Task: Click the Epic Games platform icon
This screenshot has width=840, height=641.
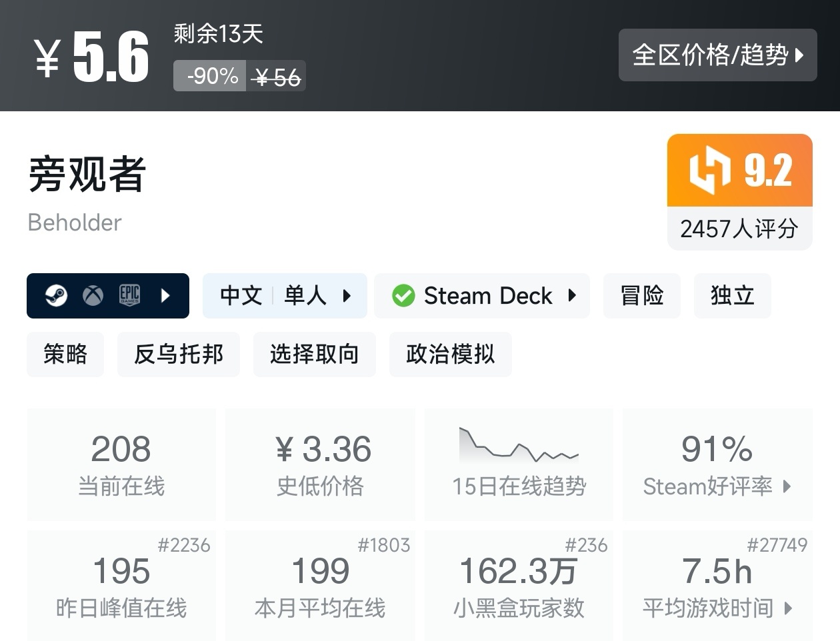Action: click(x=129, y=295)
